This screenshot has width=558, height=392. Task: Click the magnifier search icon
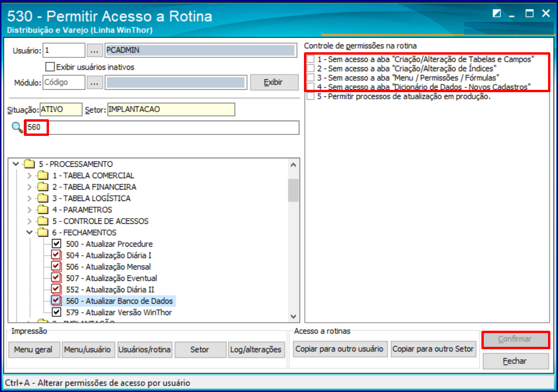point(17,127)
